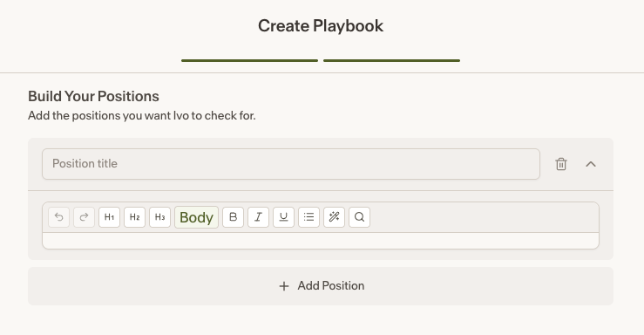
Task: Toggle bold formatting
Action: 233,217
